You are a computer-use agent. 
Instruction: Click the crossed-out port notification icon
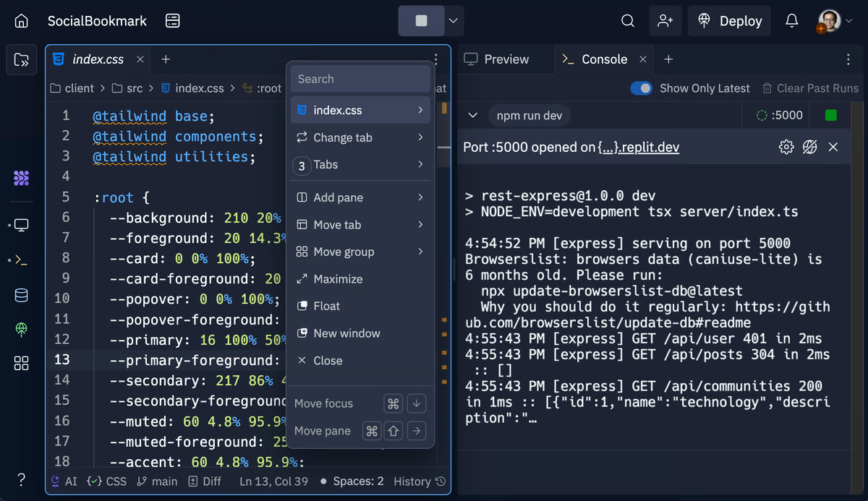[810, 147]
